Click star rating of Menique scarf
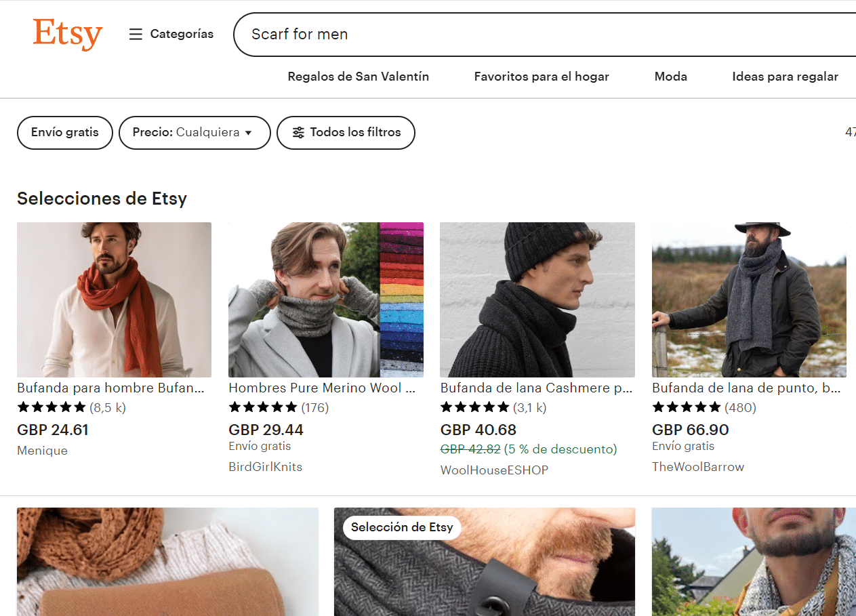Viewport: 856px width, 616px height. pos(52,407)
